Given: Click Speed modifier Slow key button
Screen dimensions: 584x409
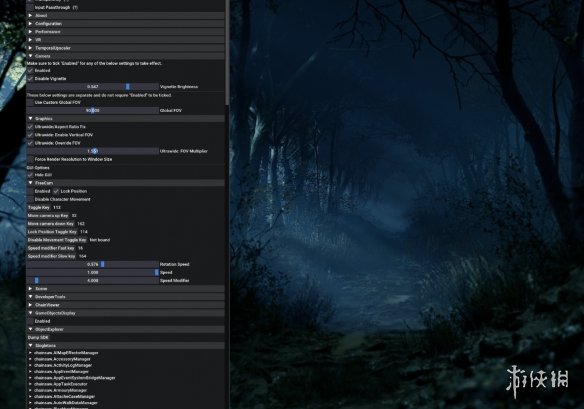Looking at the screenshot, I should [51, 256].
